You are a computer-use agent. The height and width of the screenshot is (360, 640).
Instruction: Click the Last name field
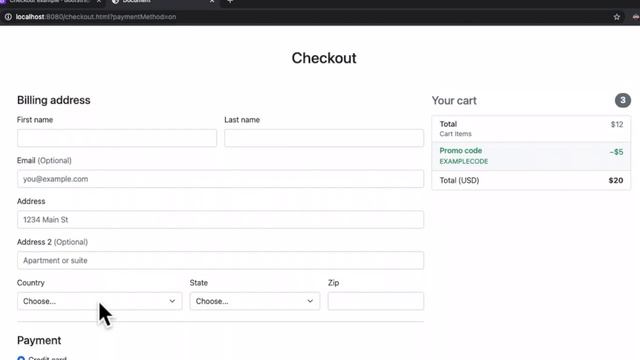coord(324,138)
